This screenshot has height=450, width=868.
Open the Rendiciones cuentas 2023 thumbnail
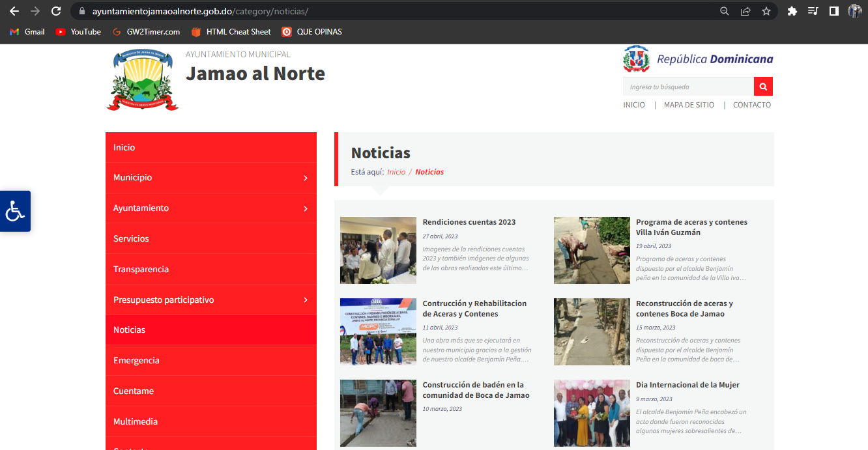coord(378,250)
